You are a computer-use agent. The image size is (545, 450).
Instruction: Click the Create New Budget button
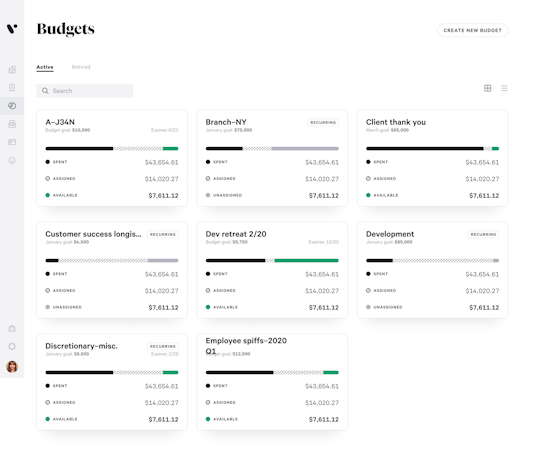(472, 30)
